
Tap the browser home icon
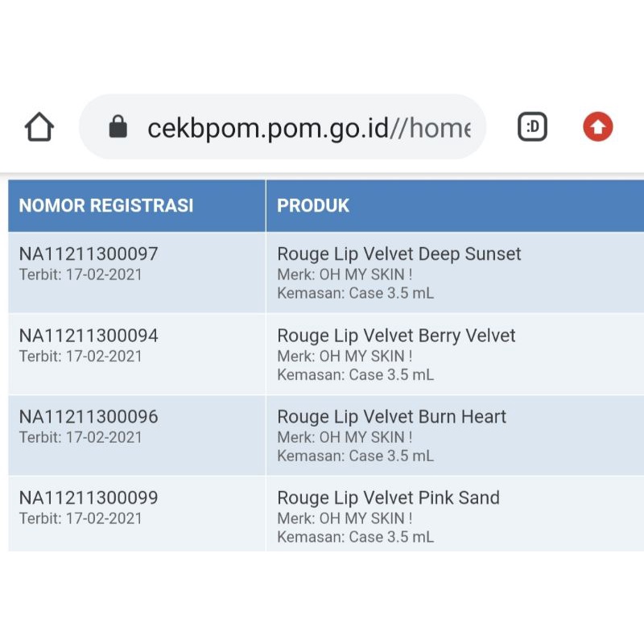(39, 127)
